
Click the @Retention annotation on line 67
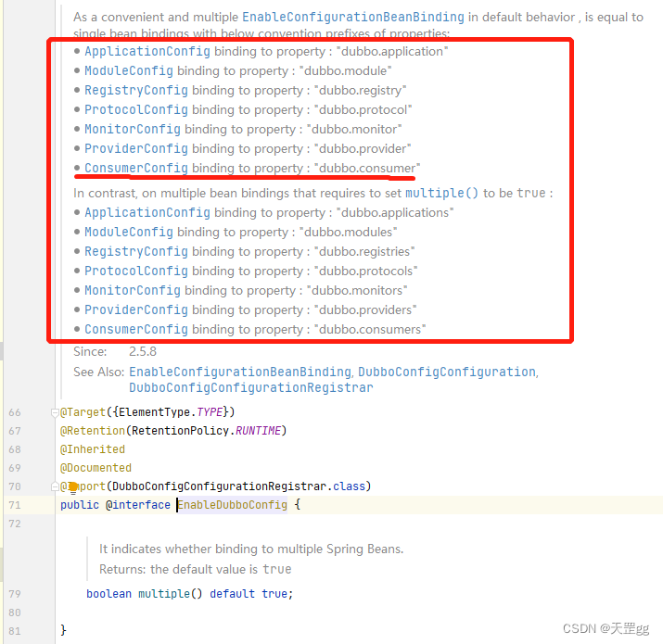coord(93,431)
